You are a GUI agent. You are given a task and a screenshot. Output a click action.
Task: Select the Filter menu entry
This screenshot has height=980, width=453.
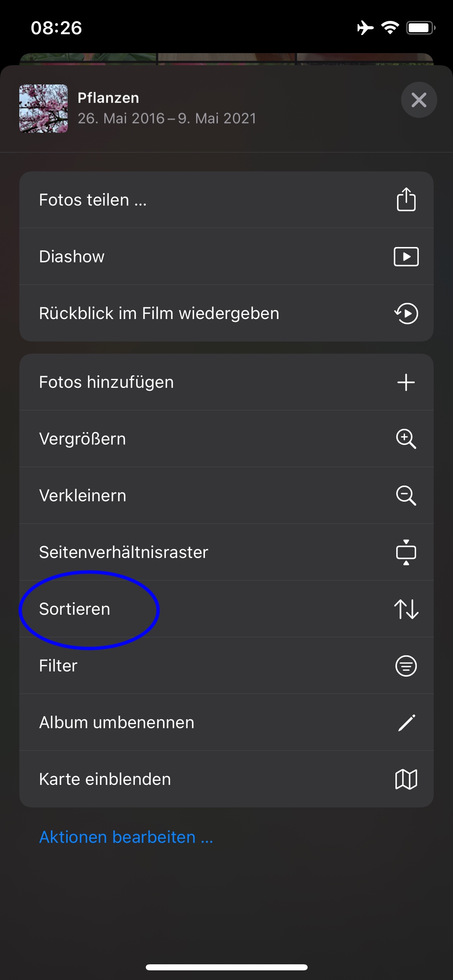[x=58, y=666]
